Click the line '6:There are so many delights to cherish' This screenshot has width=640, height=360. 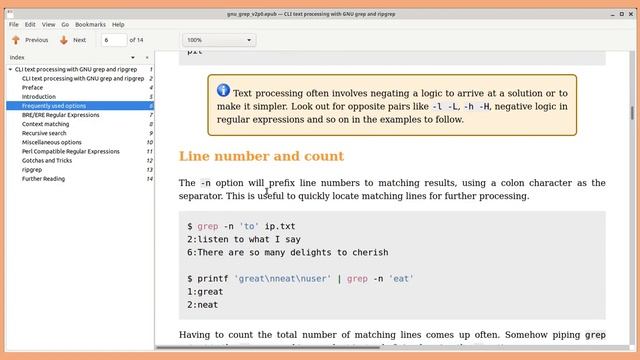point(288,253)
